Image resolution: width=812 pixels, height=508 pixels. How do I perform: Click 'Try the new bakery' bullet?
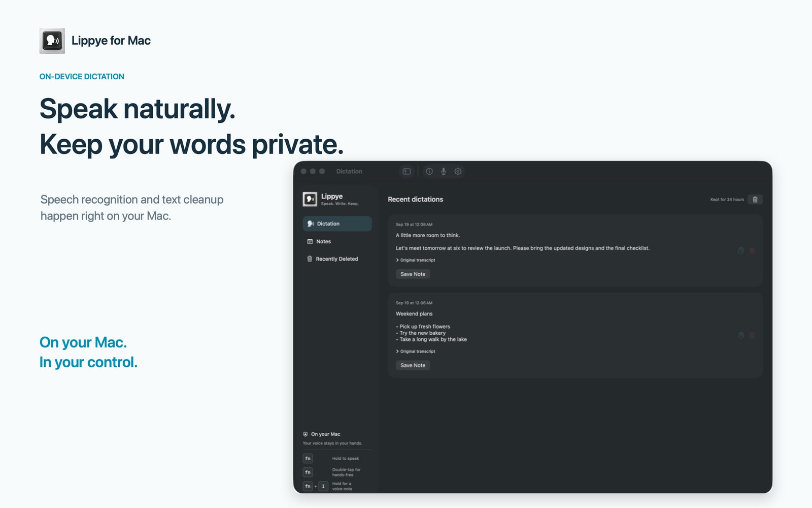pos(421,333)
